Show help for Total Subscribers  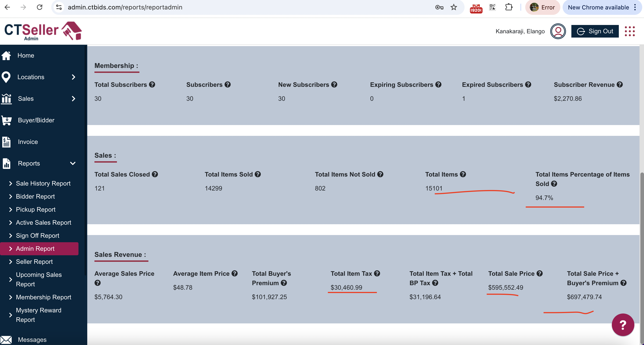click(152, 85)
